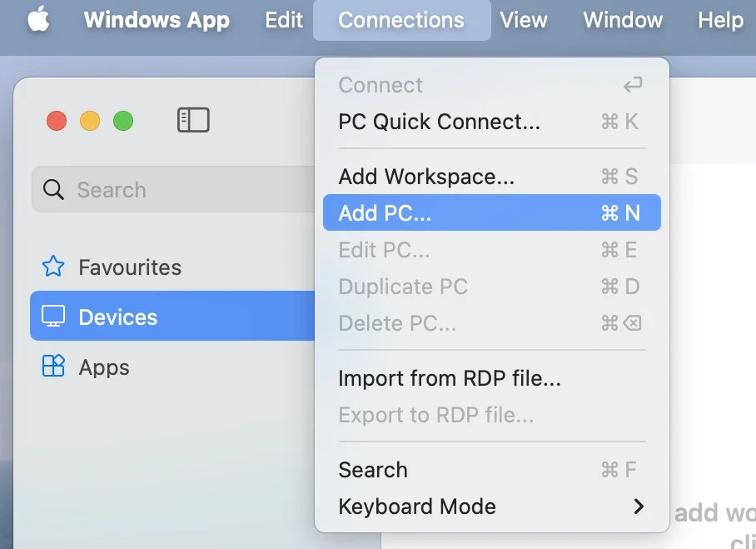
Task: Open the Apple menu
Action: [38, 19]
